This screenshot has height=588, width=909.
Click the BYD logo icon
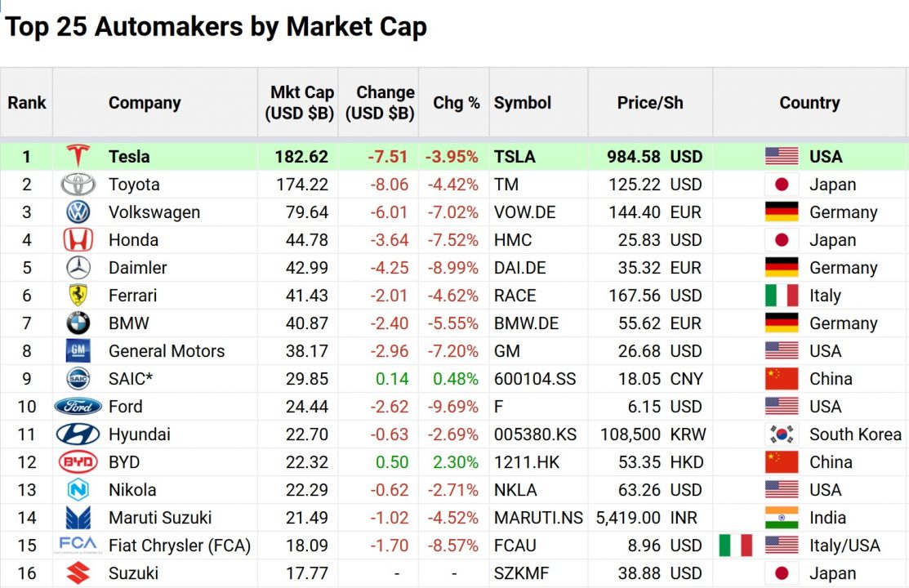(x=78, y=462)
